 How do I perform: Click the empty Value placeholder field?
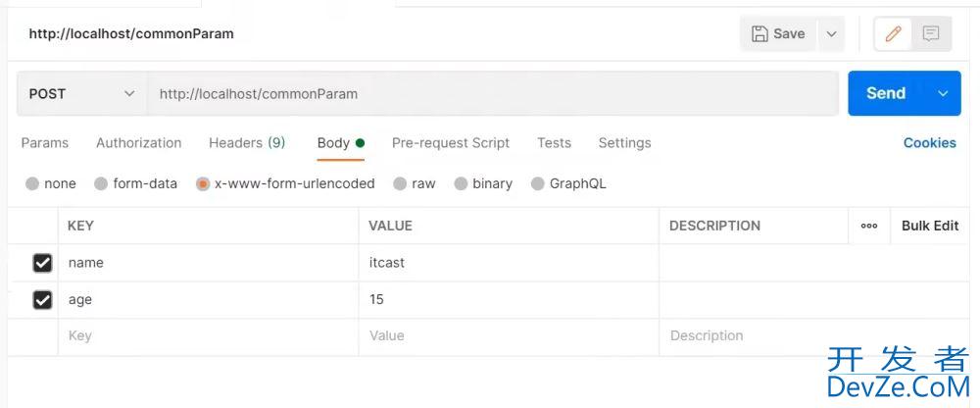click(x=509, y=337)
